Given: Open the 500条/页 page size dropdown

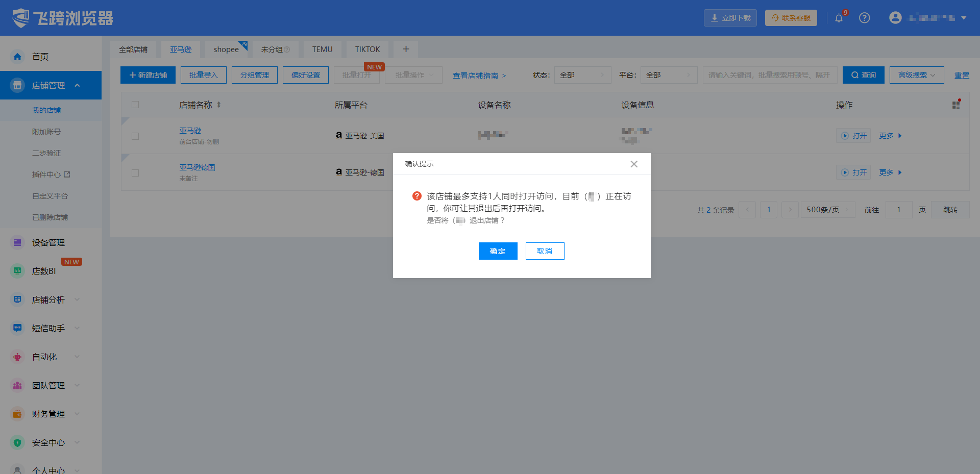Looking at the screenshot, I should tap(828, 210).
